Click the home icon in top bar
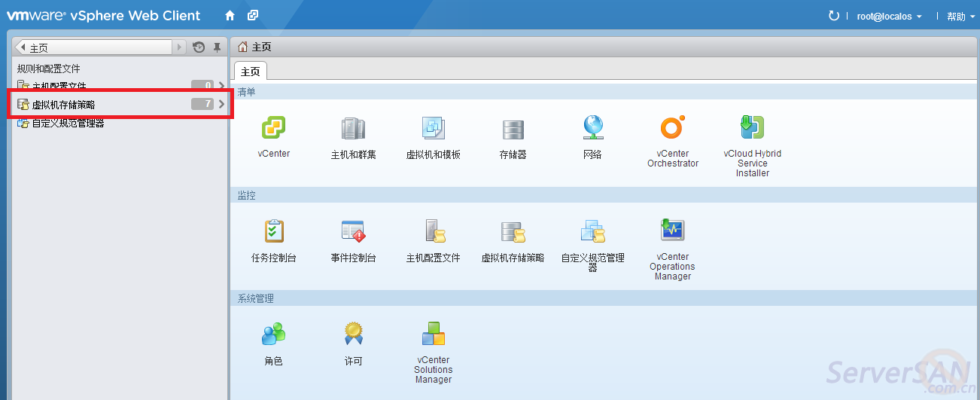This screenshot has width=980, height=400. click(230, 15)
